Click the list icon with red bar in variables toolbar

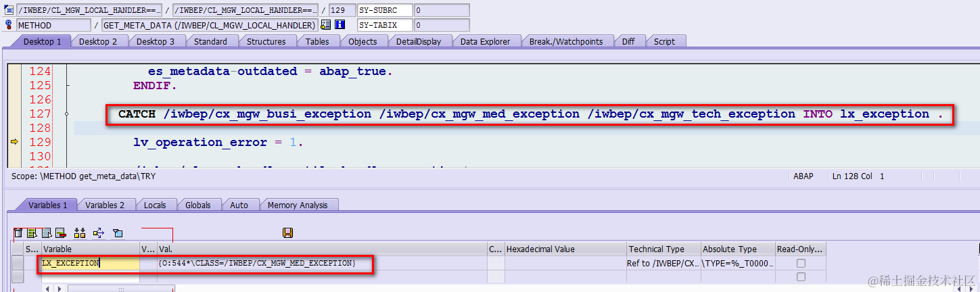point(60,233)
